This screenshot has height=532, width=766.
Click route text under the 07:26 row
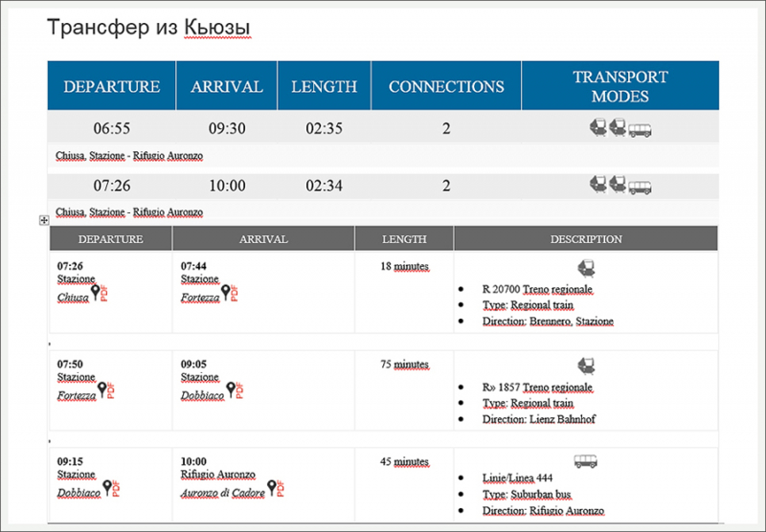click(x=129, y=212)
